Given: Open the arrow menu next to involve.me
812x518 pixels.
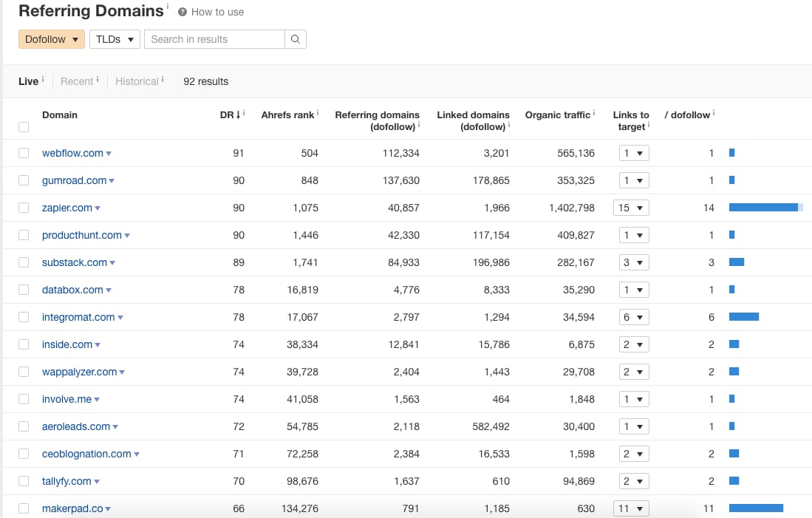Looking at the screenshot, I should tap(97, 400).
